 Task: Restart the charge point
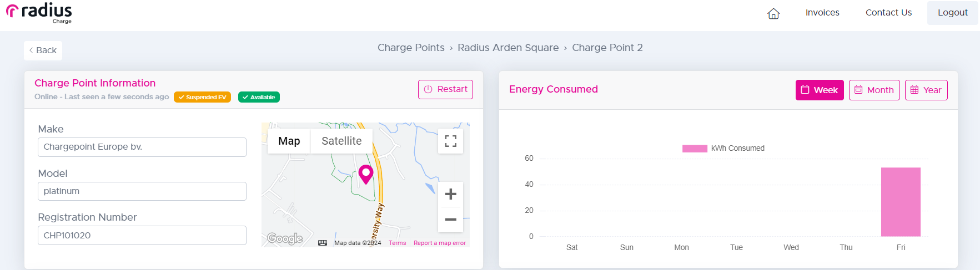point(445,89)
